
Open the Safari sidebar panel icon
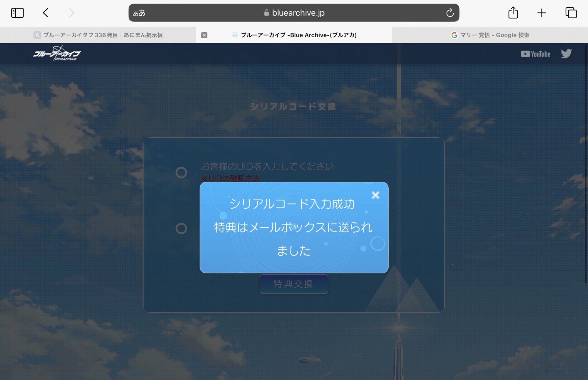coord(17,13)
